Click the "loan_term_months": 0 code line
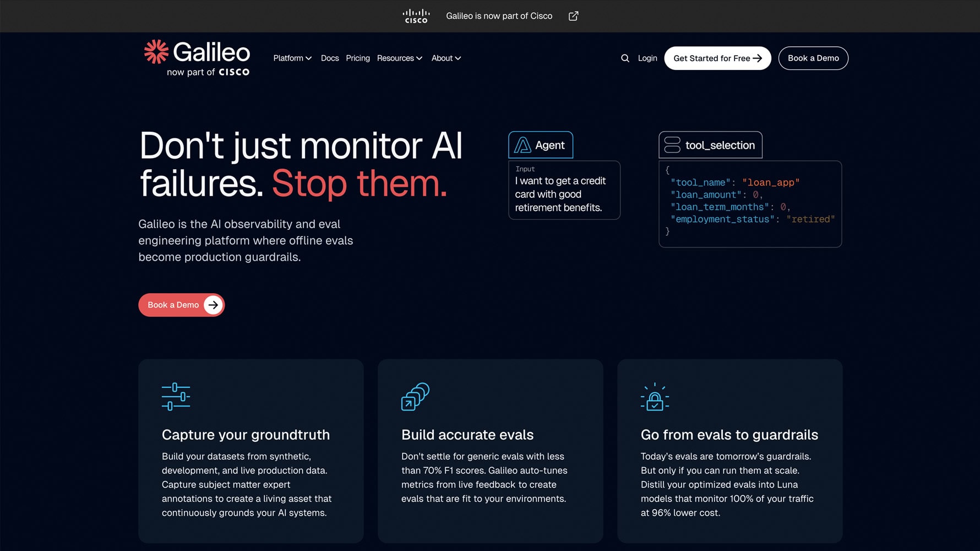Viewport: 980px width, 551px height. [x=730, y=207]
